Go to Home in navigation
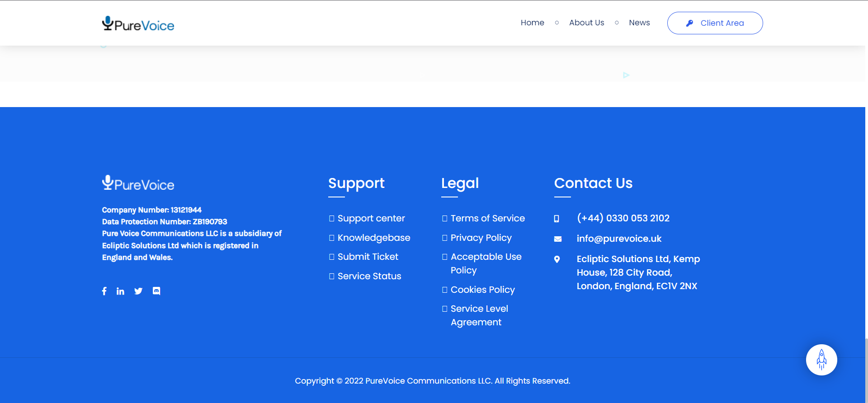Viewport: 868px width, 403px height. point(532,23)
